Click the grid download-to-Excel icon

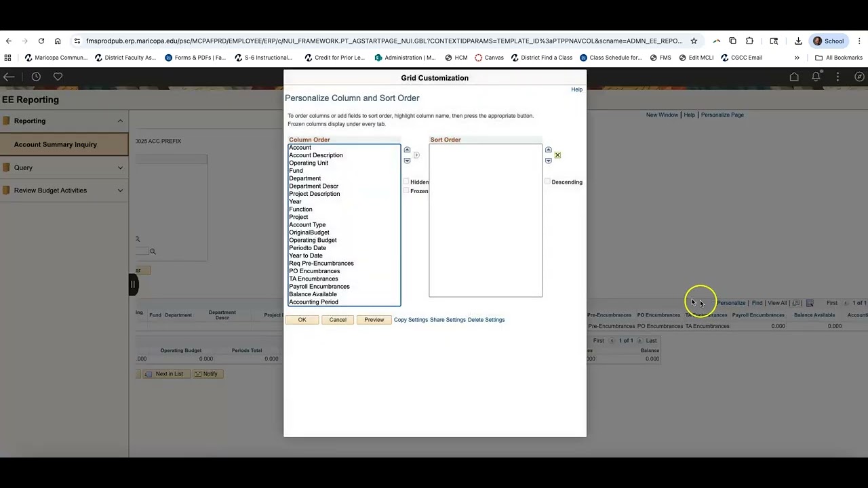click(810, 303)
